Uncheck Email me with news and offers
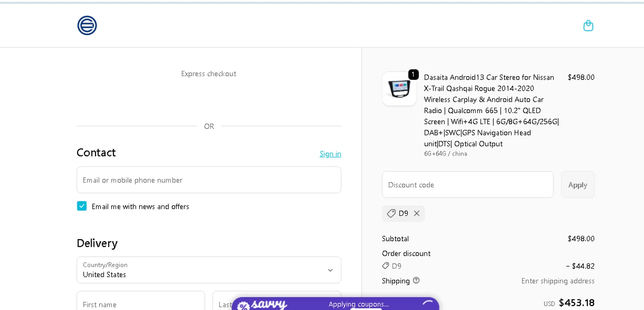The width and height of the screenshot is (644, 310). [x=82, y=206]
